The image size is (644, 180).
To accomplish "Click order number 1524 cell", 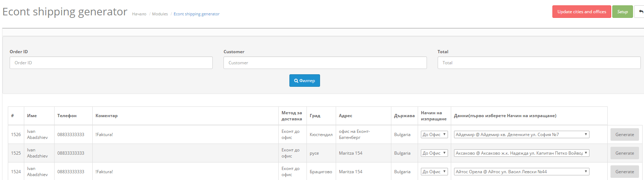I will [16, 172].
